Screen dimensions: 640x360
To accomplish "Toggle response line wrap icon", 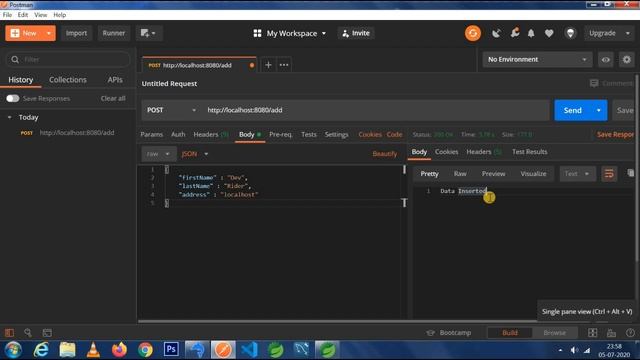I will click(x=609, y=174).
